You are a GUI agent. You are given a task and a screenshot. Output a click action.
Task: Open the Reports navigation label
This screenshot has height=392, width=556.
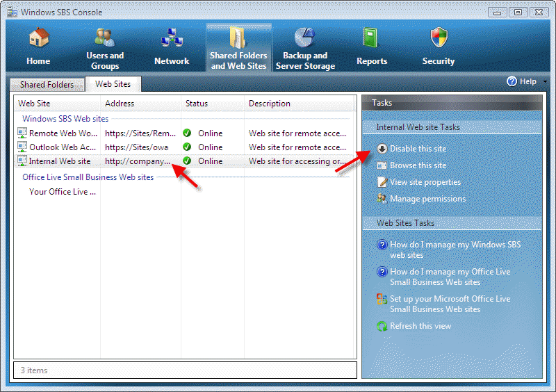[x=372, y=61]
